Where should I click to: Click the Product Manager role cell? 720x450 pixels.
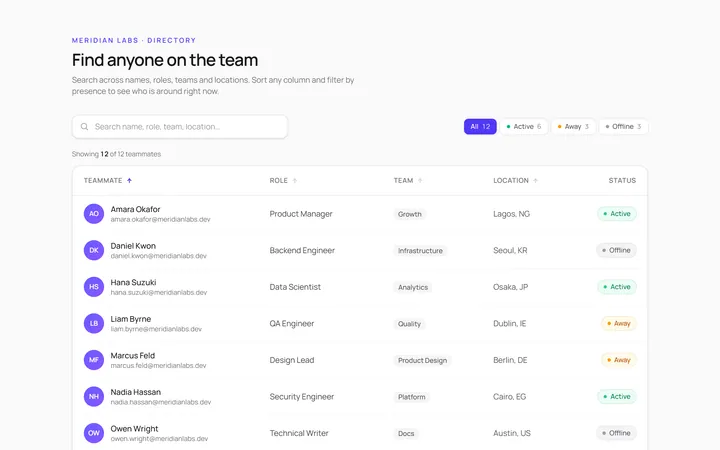pos(301,214)
